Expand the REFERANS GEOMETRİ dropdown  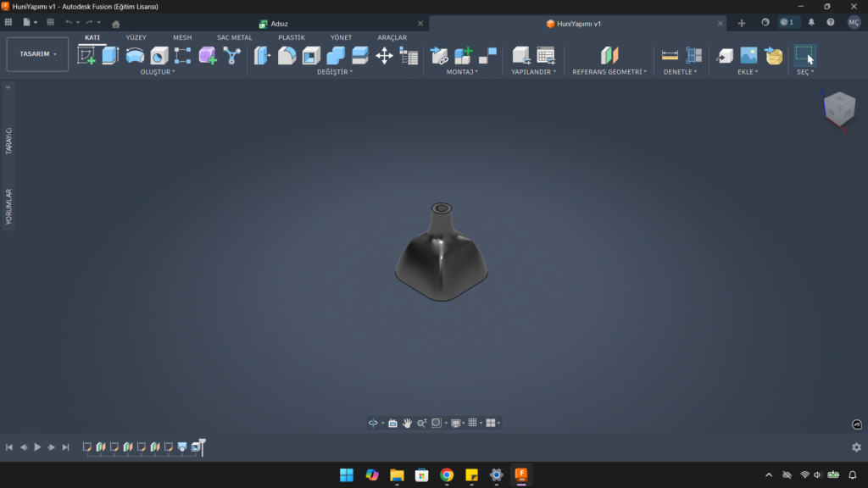pyautogui.click(x=609, y=72)
